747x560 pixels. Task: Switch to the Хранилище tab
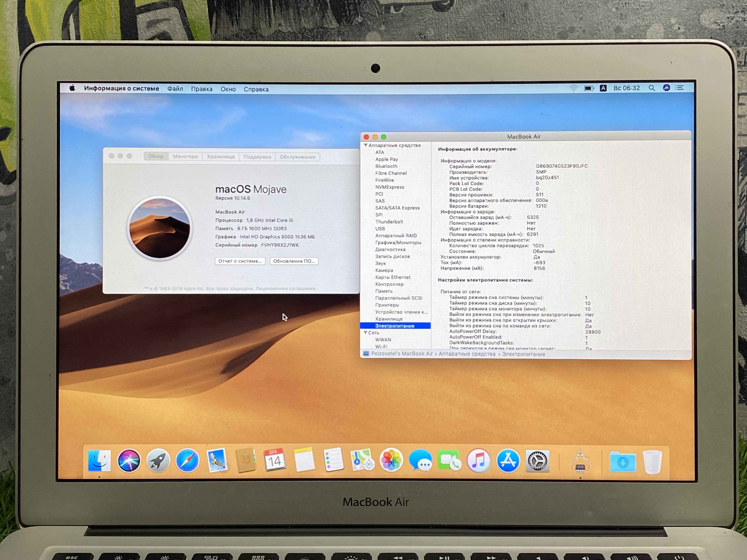[220, 157]
